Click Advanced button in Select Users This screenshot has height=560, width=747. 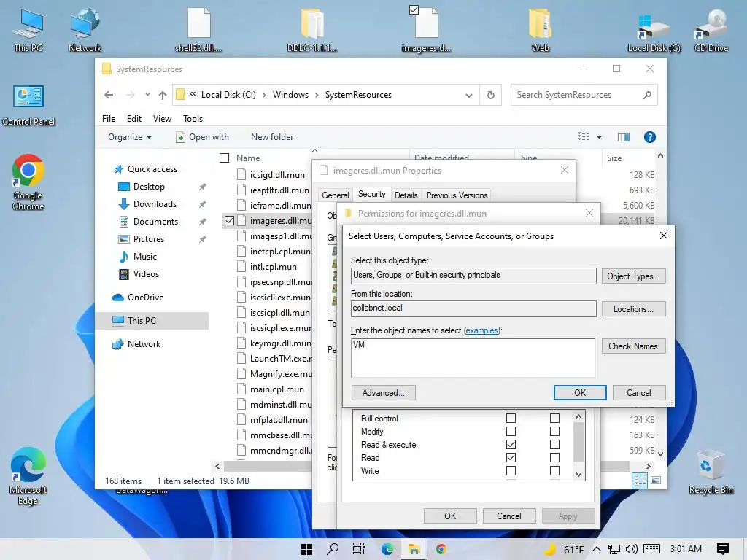[x=383, y=393]
